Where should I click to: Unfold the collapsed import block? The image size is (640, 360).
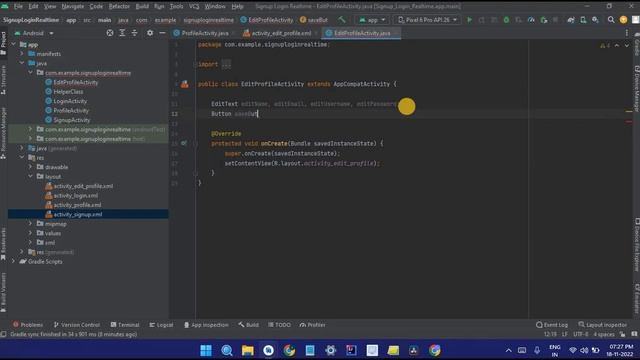(226, 64)
